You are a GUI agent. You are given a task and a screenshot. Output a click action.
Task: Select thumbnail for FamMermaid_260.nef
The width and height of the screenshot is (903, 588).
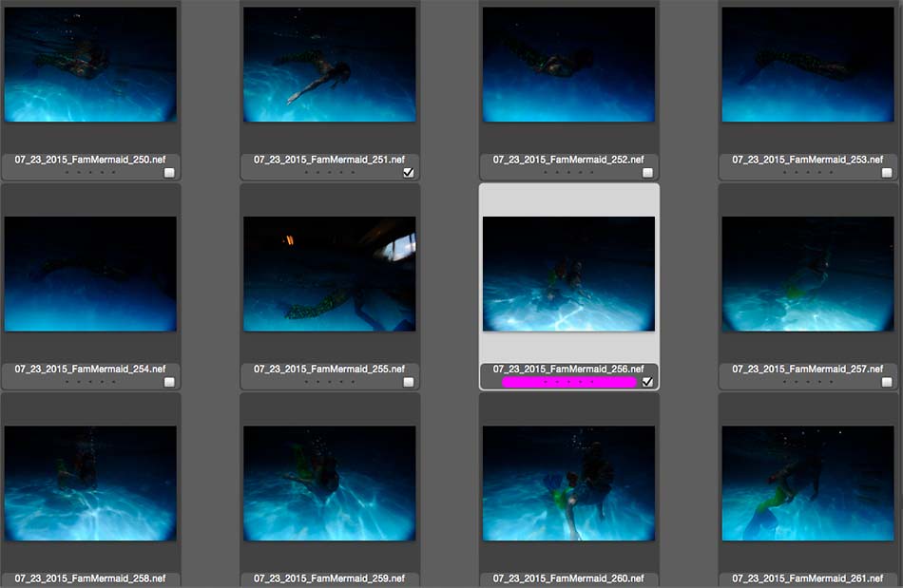pyautogui.click(x=569, y=484)
